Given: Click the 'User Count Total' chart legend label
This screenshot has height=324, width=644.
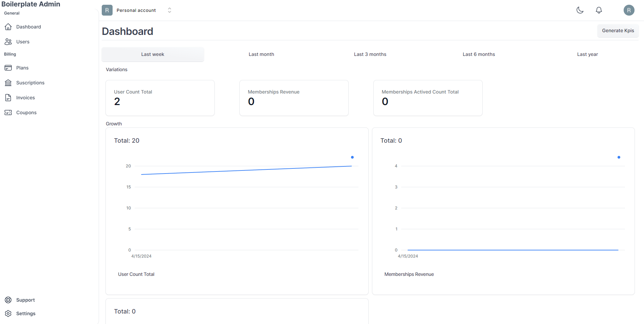Looking at the screenshot, I should point(136,274).
